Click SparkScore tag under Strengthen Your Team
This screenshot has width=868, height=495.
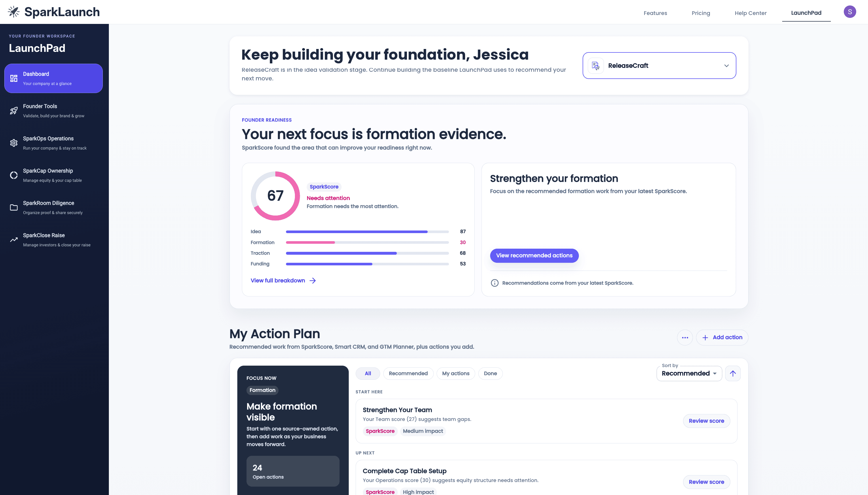pyautogui.click(x=380, y=431)
